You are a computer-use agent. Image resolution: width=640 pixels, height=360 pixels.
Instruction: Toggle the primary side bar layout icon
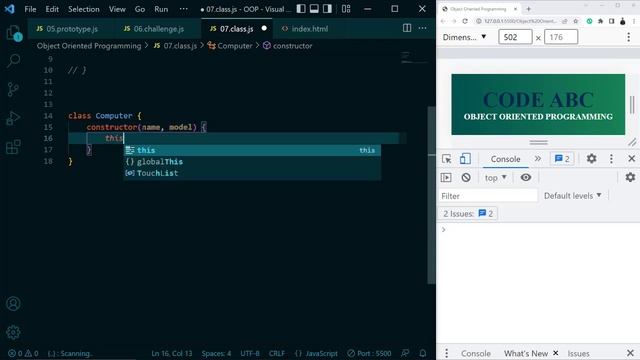[301, 9]
